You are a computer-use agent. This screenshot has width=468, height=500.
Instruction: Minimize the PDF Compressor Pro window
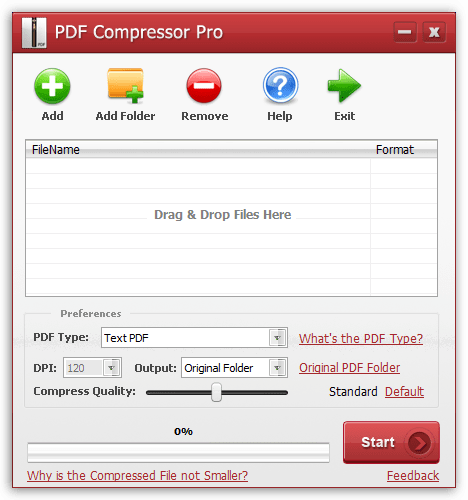pyautogui.click(x=405, y=32)
